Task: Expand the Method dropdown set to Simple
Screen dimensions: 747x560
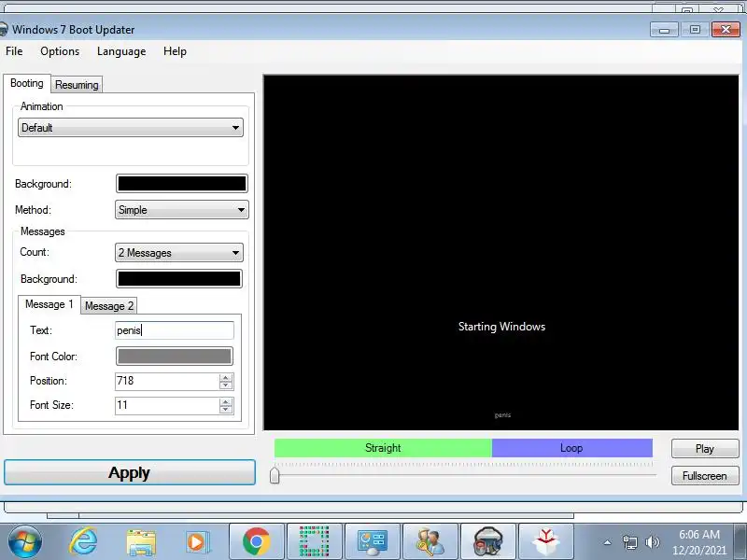Action: pos(181,209)
